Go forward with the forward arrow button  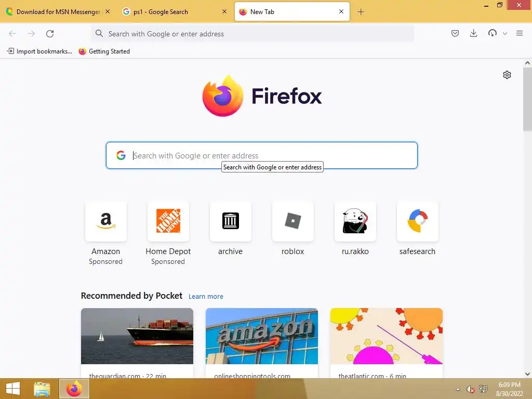(x=31, y=34)
